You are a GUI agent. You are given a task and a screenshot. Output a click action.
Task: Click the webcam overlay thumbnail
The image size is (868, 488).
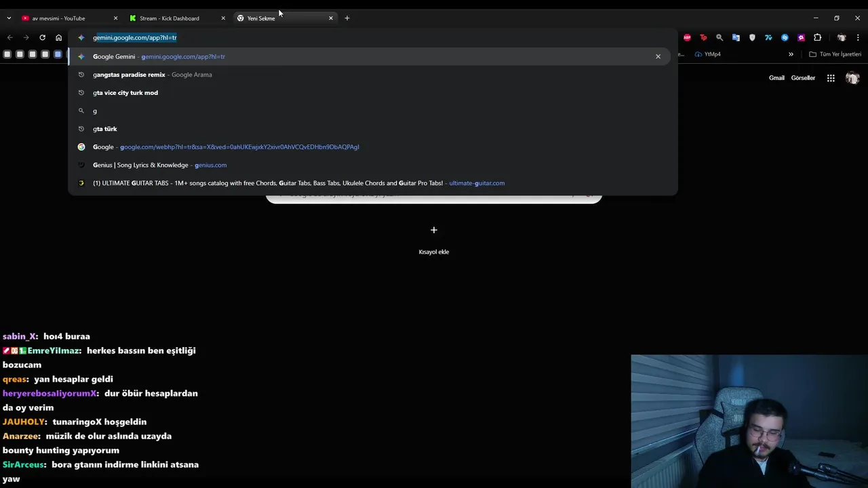click(749, 421)
